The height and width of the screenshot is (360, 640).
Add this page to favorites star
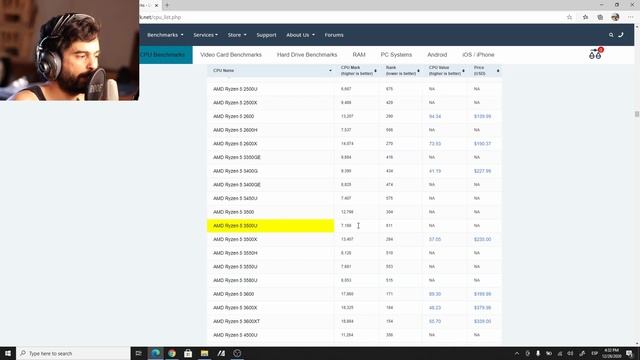(x=569, y=17)
